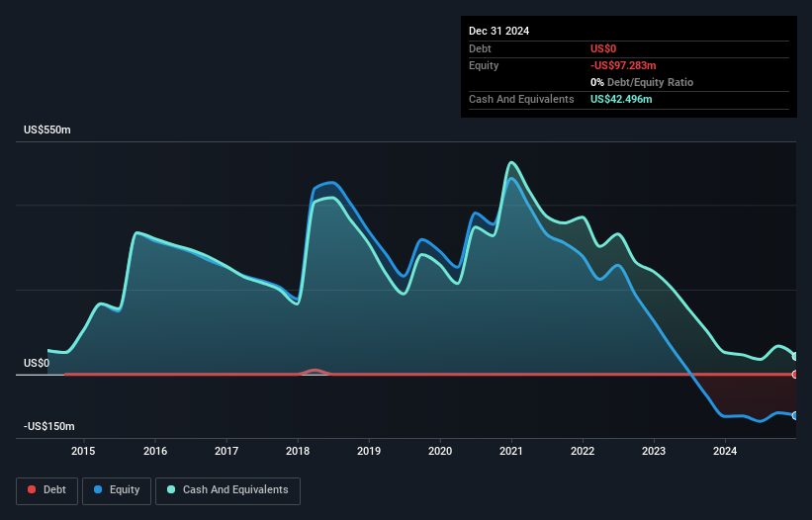812x520 pixels.
Task: Click the teal Cash endpoint marker
Action: (x=795, y=357)
